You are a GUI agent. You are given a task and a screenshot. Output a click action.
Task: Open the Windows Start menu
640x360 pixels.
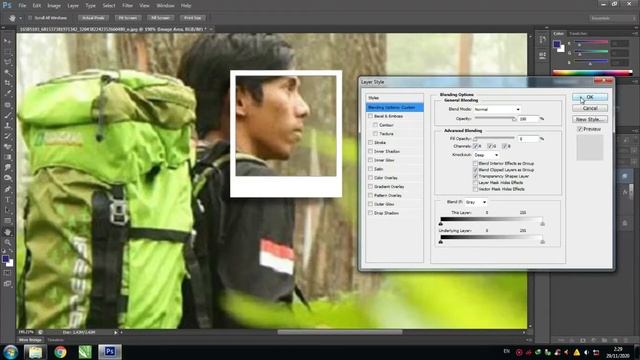(x=11, y=352)
